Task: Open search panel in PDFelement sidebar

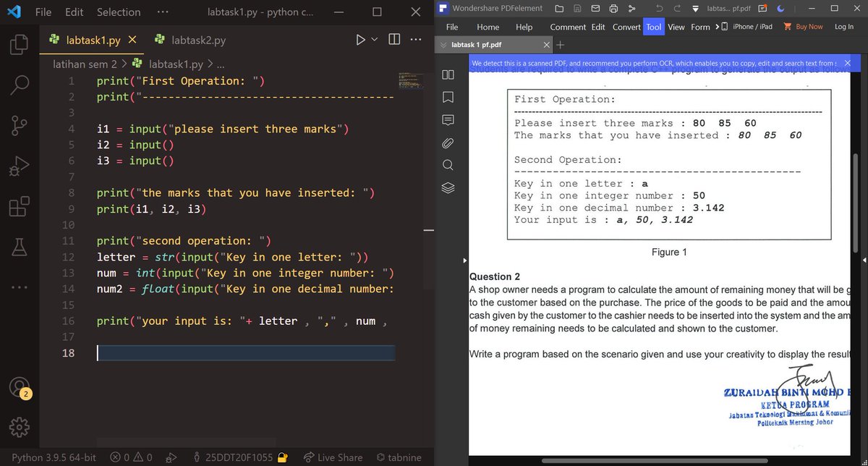Action: tap(448, 165)
